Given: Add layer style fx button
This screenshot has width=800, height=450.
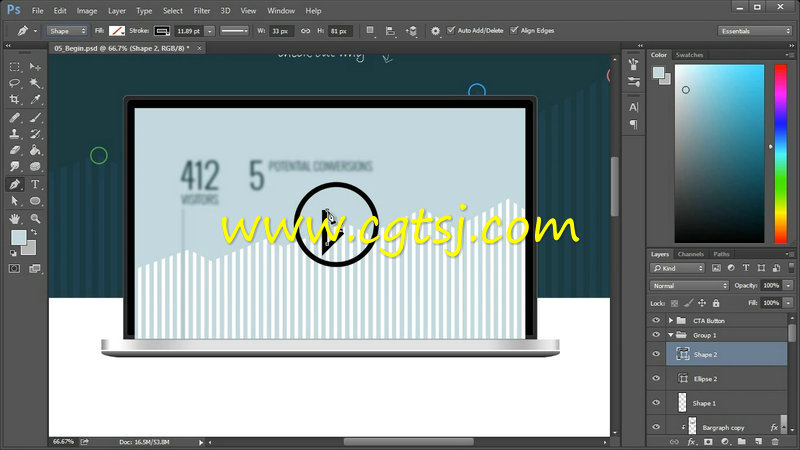Looking at the screenshot, I should (691, 441).
